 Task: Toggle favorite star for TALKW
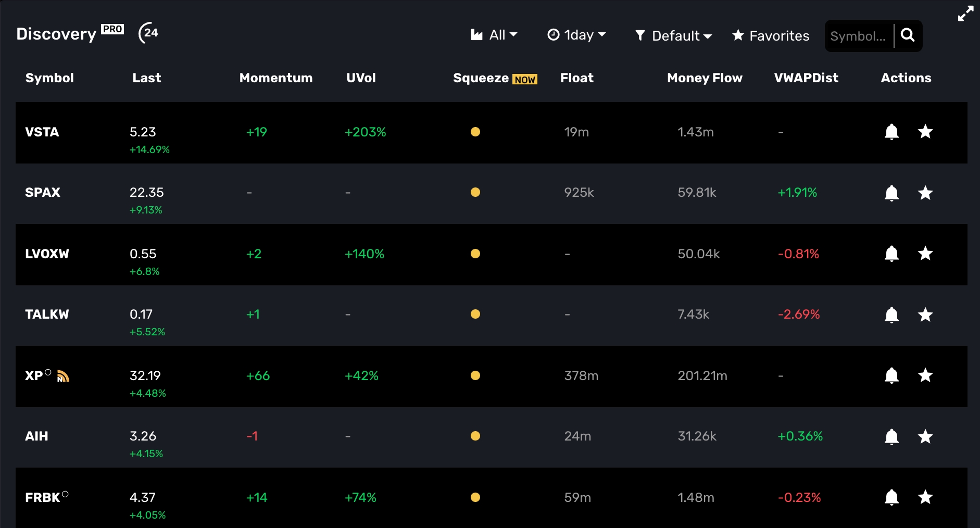click(x=925, y=315)
